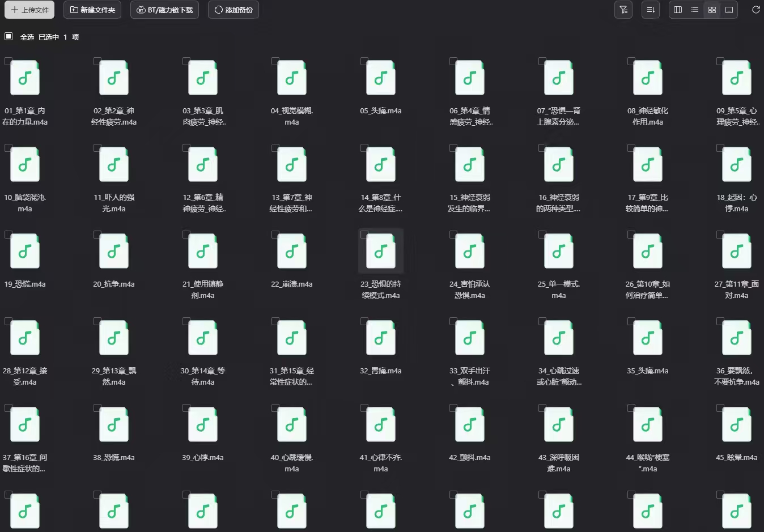Click file name 30_第14章_等待.m4a
The height and width of the screenshot is (532, 764).
[x=203, y=376]
